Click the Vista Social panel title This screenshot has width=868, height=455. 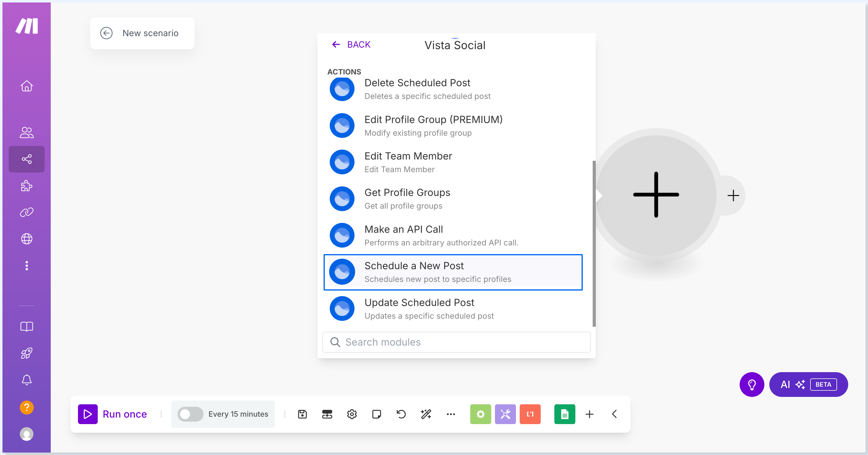tap(455, 45)
